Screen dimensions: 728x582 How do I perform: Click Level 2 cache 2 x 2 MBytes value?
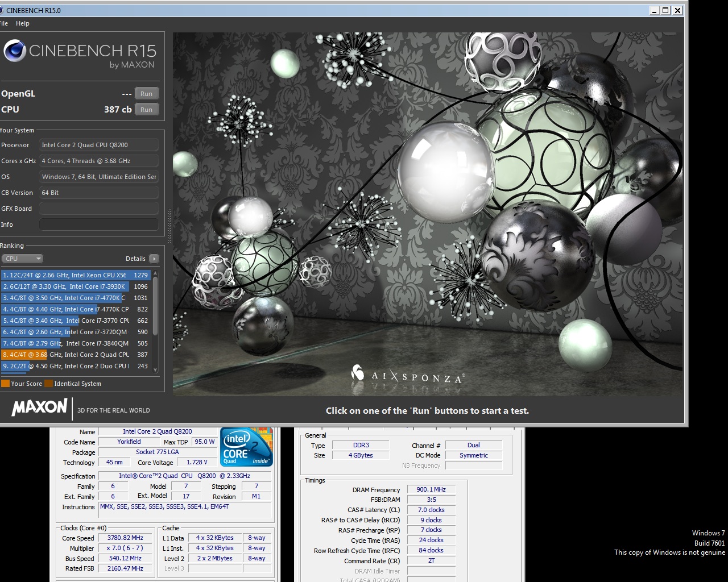(x=214, y=558)
